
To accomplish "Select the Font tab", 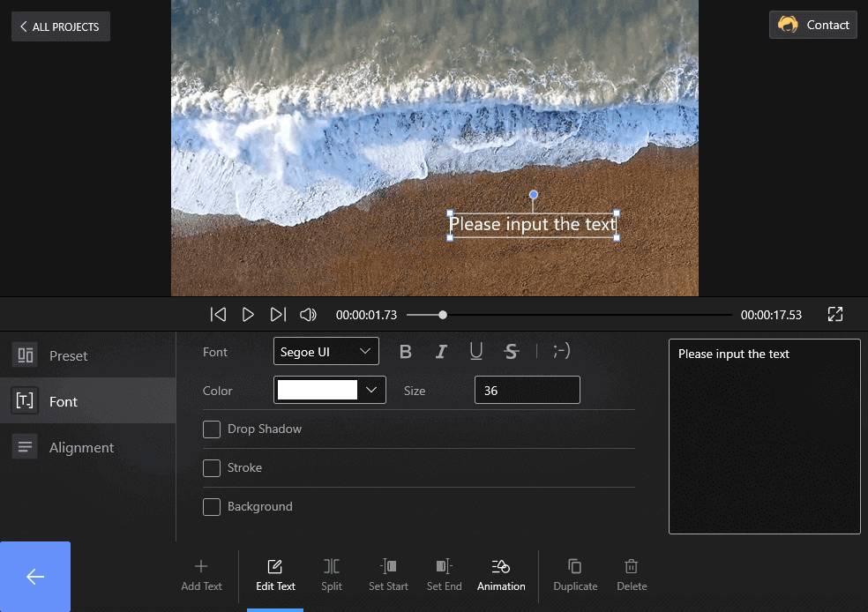I will coord(88,400).
